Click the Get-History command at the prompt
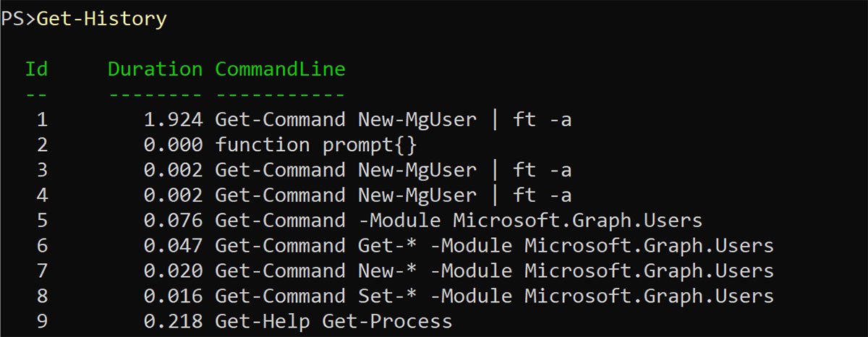This screenshot has width=868, height=337. (101, 20)
